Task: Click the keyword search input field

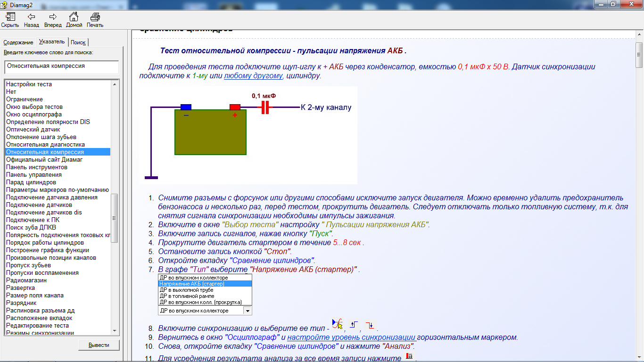Action: click(x=62, y=66)
